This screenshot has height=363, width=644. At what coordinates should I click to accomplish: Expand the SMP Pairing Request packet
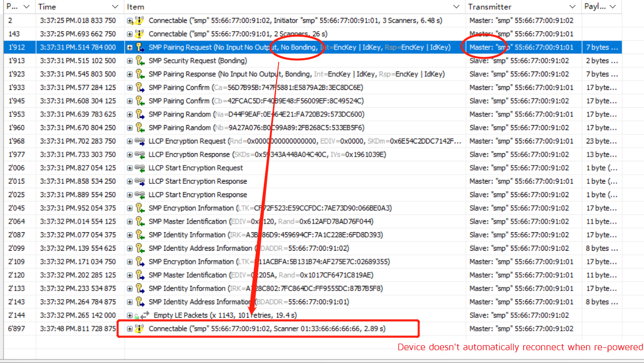pos(129,47)
